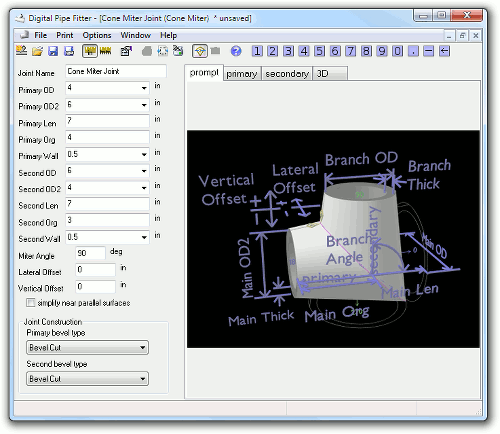The width and height of the screenshot is (500, 434).
Task: Click the export image toolbar icon
Action: (x=178, y=51)
